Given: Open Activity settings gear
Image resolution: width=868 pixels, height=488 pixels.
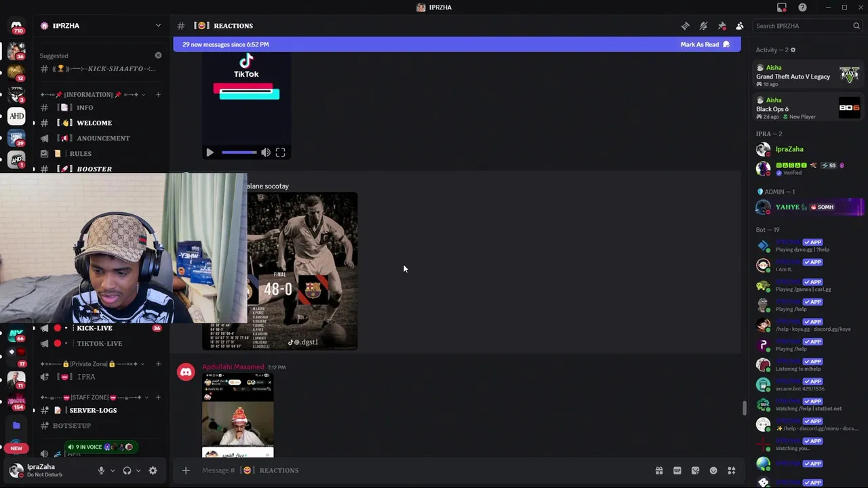Looking at the screenshot, I should (793, 50).
